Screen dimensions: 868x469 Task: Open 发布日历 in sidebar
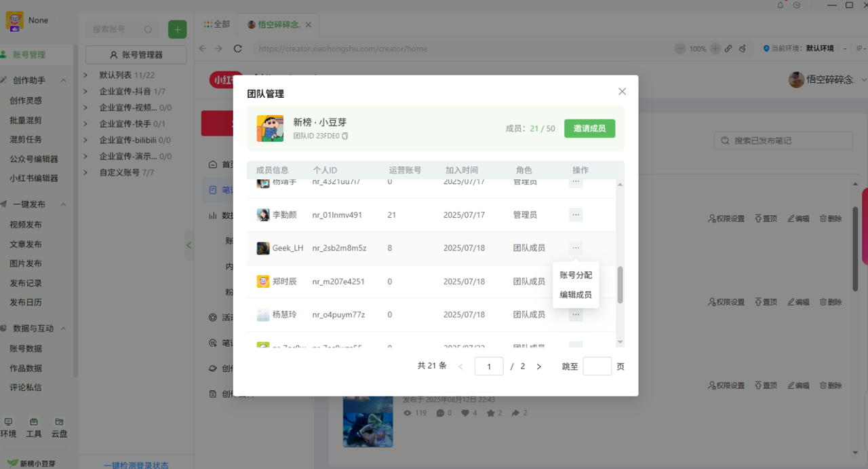tap(26, 302)
